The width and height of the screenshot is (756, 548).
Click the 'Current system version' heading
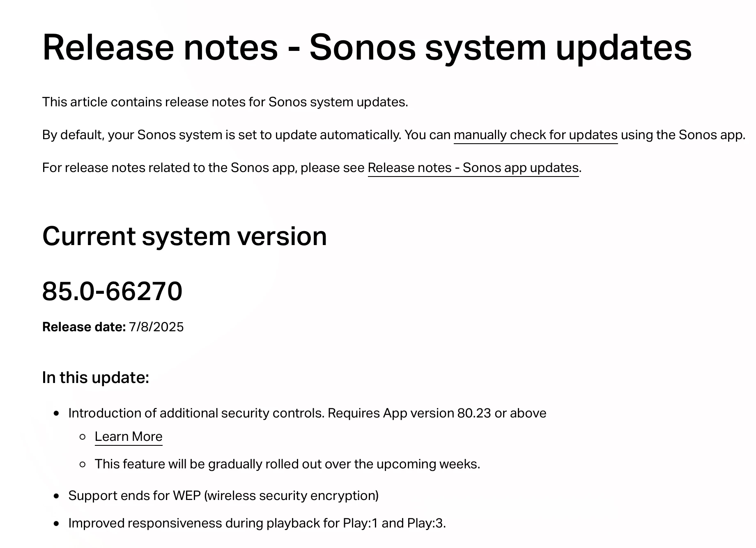[x=185, y=236]
